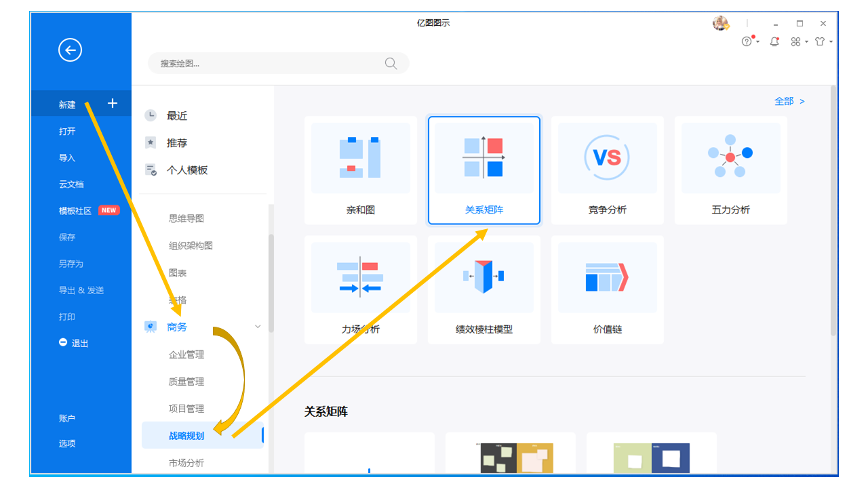The height and width of the screenshot is (488, 868).
Task: Click the 关系矩阵 label under its card
Action: 484,210
